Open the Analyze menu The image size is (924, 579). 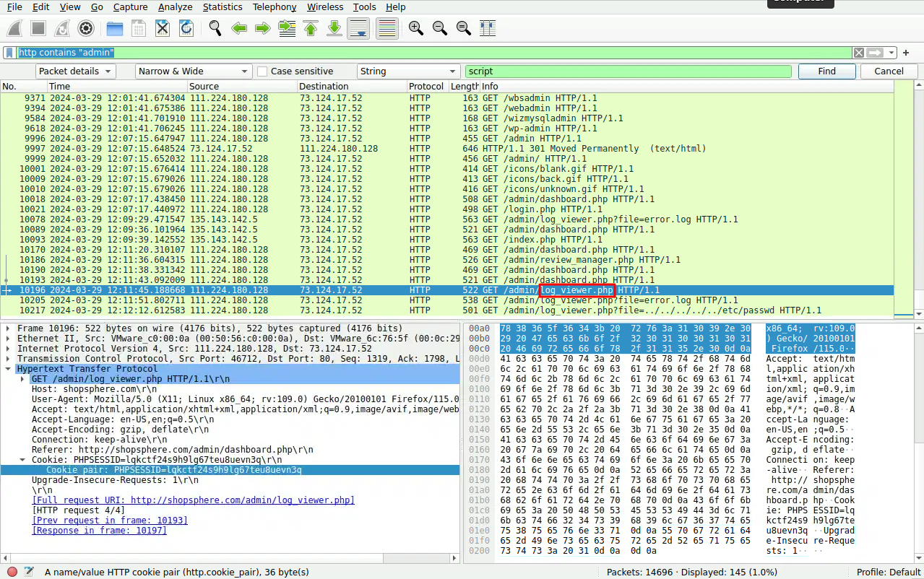pyautogui.click(x=175, y=6)
